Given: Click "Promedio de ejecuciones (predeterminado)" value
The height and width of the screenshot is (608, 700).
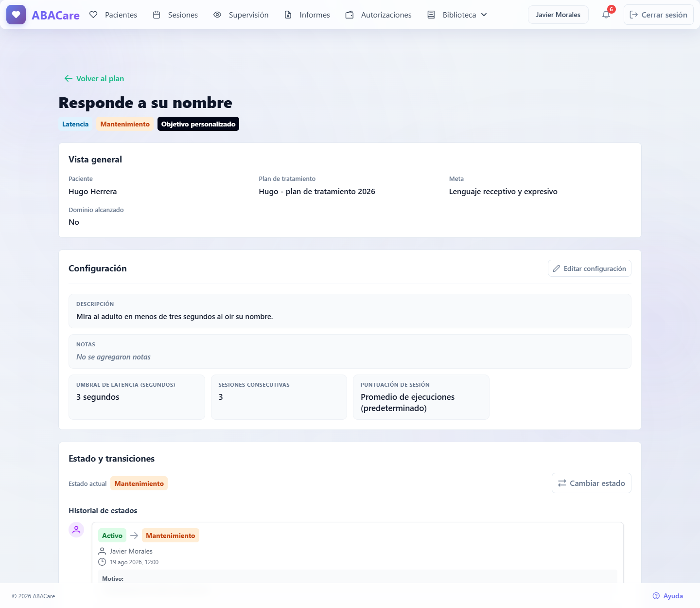Looking at the screenshot, I should coord(407,402).
